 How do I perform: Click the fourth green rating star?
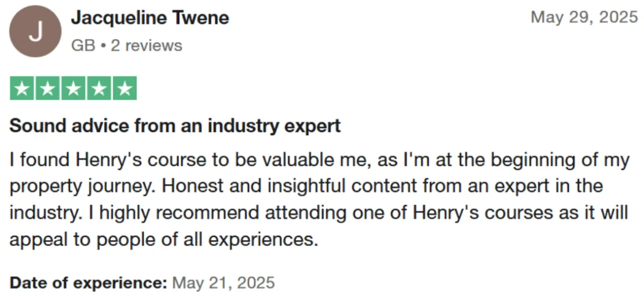99,88
